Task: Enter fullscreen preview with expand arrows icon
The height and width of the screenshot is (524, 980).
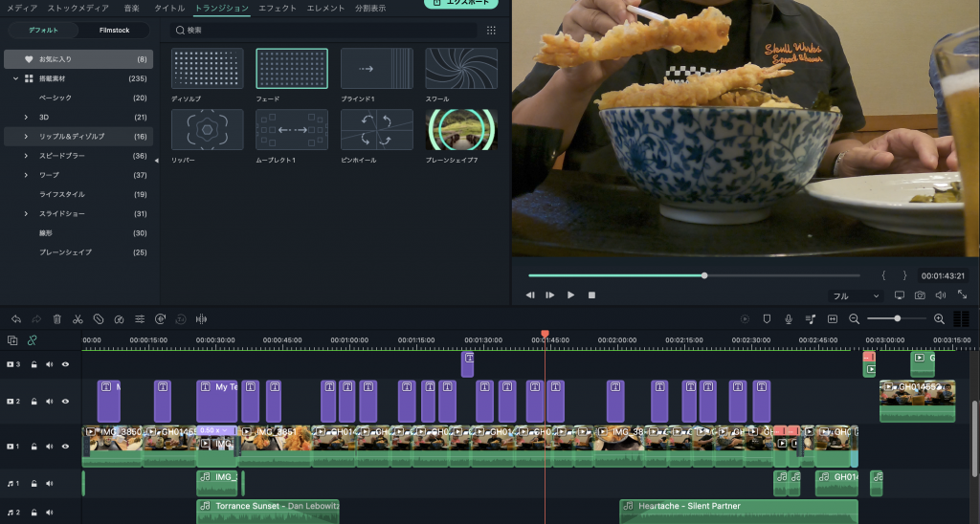Action: click(x=963, y=295)
